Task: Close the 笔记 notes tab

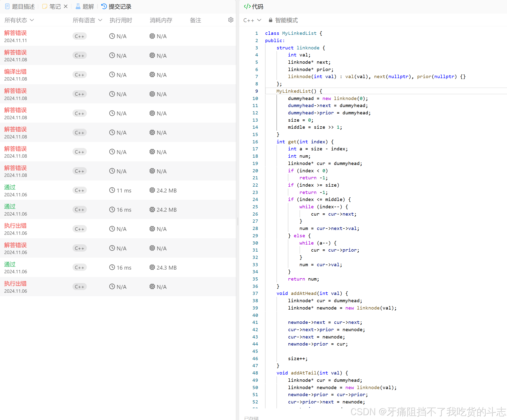Action: (66, 7)
